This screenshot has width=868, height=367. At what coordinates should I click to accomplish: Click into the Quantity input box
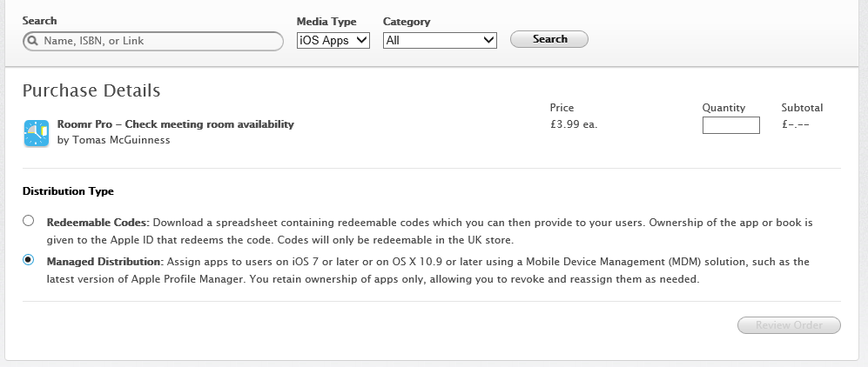[x=730, y=125]
